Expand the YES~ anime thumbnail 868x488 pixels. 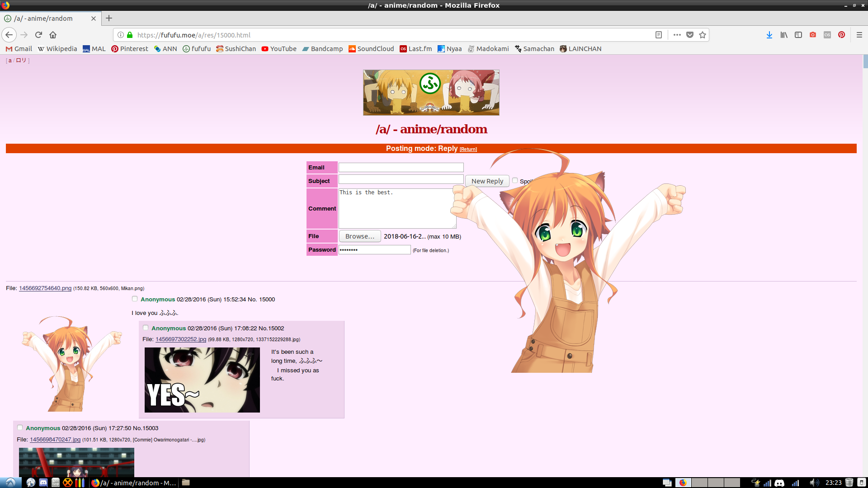(202, 380)
